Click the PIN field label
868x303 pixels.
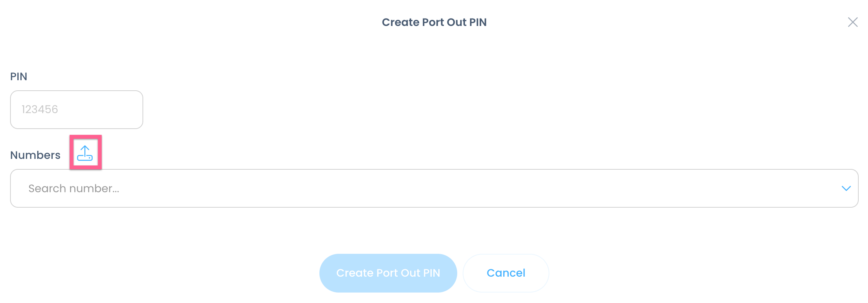coord(19,76)
